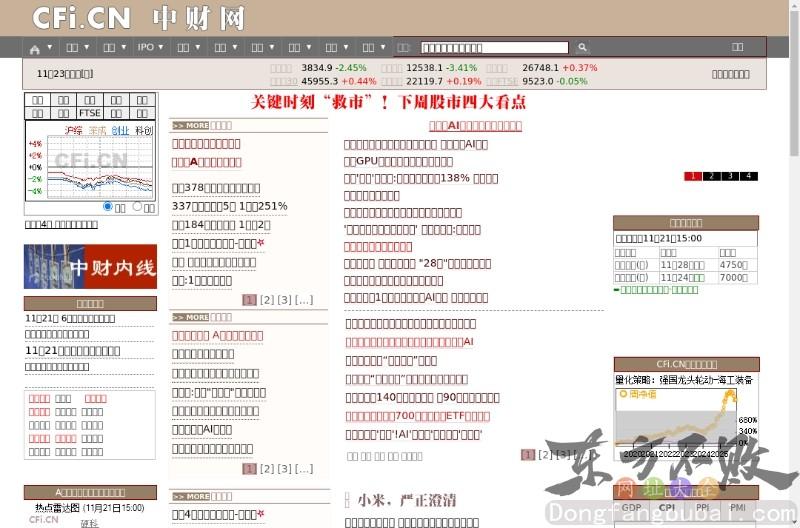Click the 创业 legend label on the chart
800x528 pixels.
[120, 131]
